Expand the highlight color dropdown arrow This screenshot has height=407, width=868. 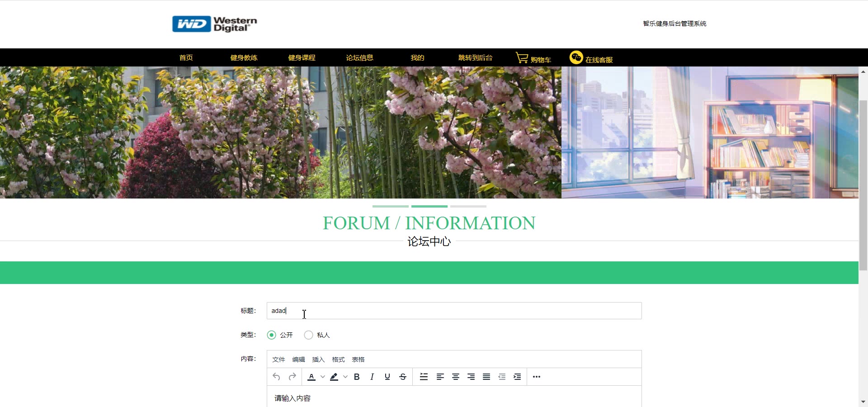pos(345,377)
